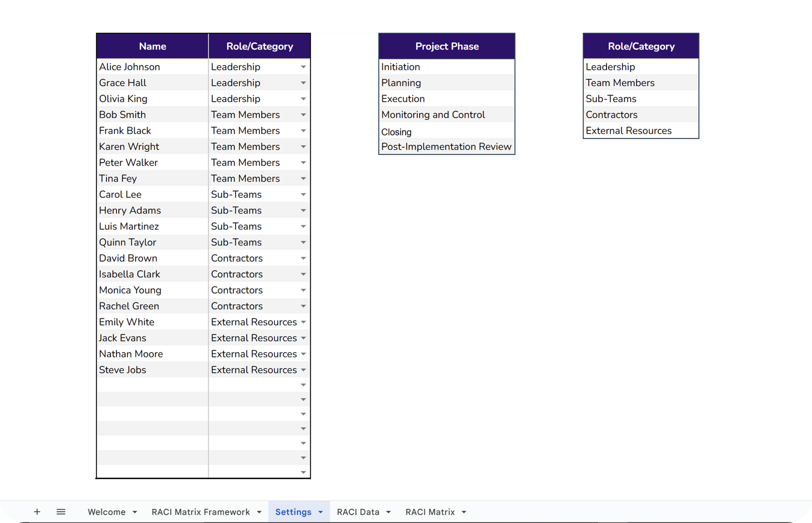Viewport: 812px width, 523px height.
Task: Open the Welcome tab's arrow menu
Action: tap(135, 512)
